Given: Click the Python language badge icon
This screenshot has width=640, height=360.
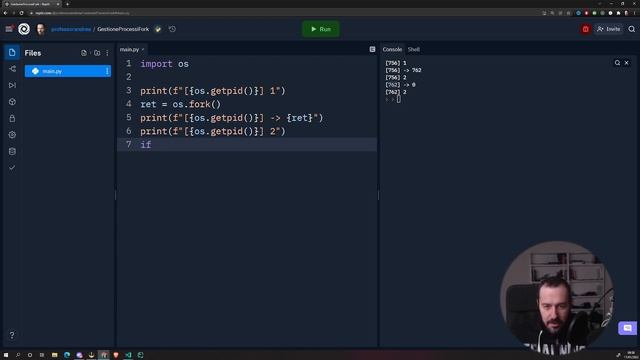Looking at the screenshot, I should pyautogui.click(x=158, y=29).
